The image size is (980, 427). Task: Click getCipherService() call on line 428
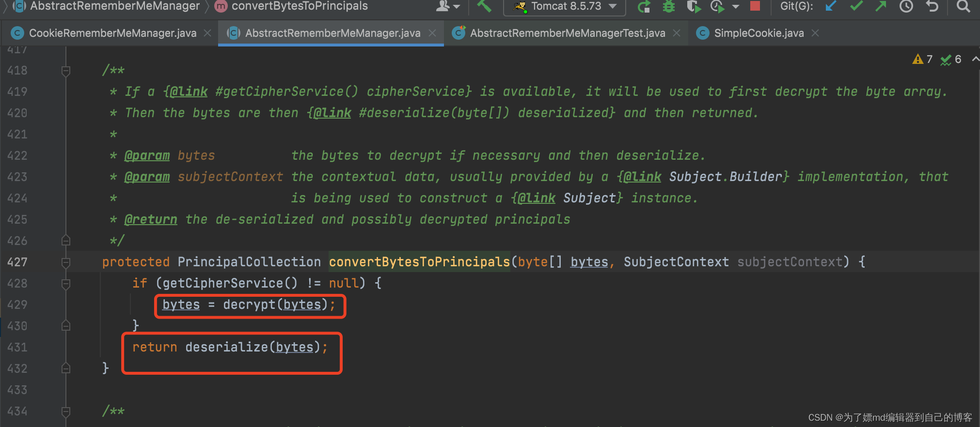click(x=230, y=283)
